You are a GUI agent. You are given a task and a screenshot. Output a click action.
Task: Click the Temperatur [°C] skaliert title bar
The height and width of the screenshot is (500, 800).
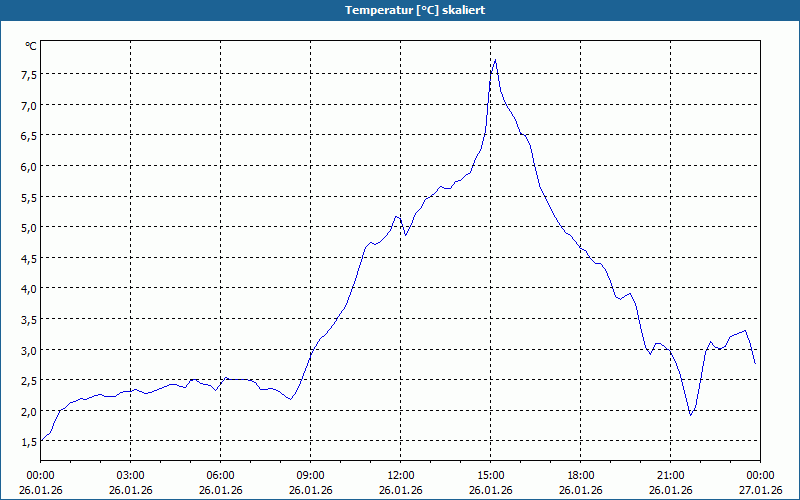(x=400, y=10)
